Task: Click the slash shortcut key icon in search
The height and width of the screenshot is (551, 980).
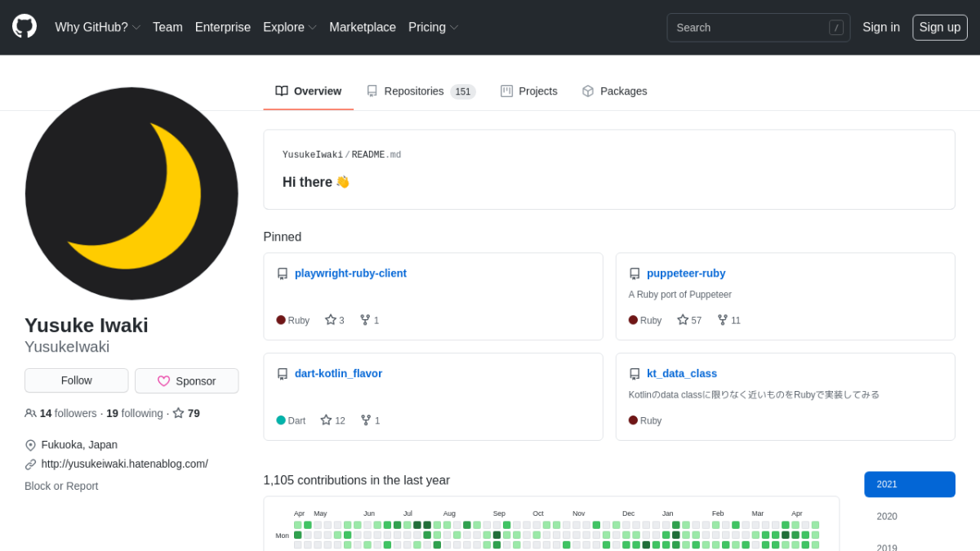Action: tap(836, 28)
